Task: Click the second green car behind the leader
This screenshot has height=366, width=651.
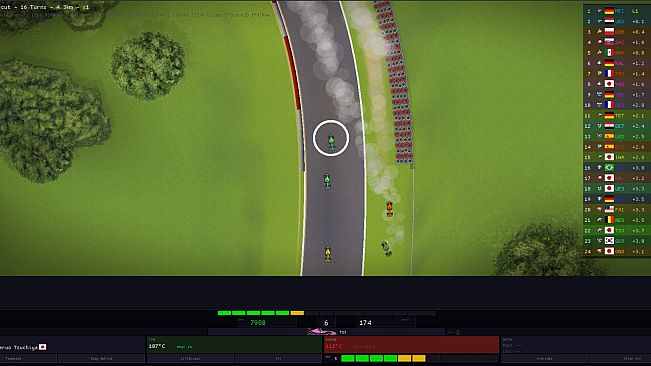Action: (327, 181)
